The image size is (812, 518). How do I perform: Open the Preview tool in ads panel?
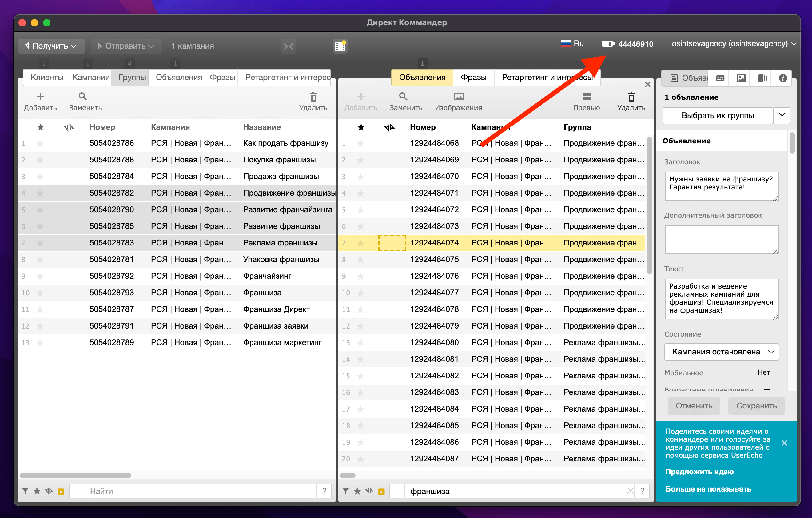587,97
